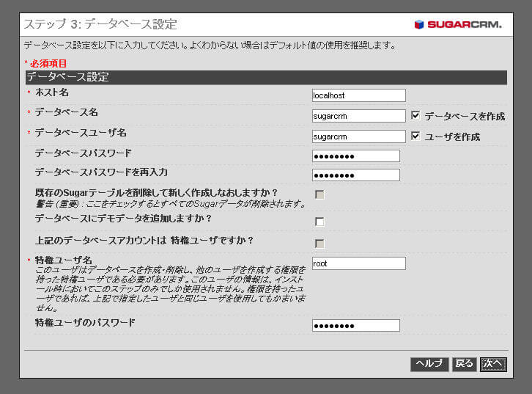Screen dimensions: 532x394
Task: Select the データベースユーザ名 input box
Action: [358, 136]
